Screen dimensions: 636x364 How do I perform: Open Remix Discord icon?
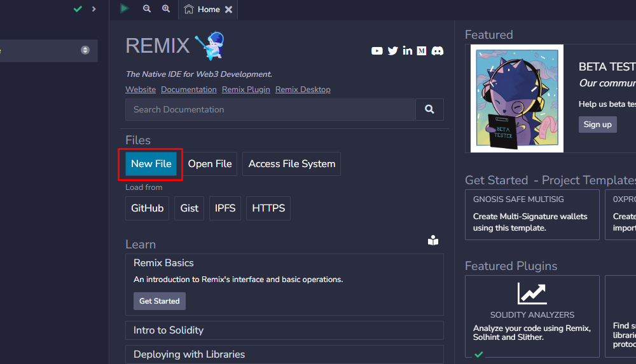pyautogui.click(x=438, y=51)
